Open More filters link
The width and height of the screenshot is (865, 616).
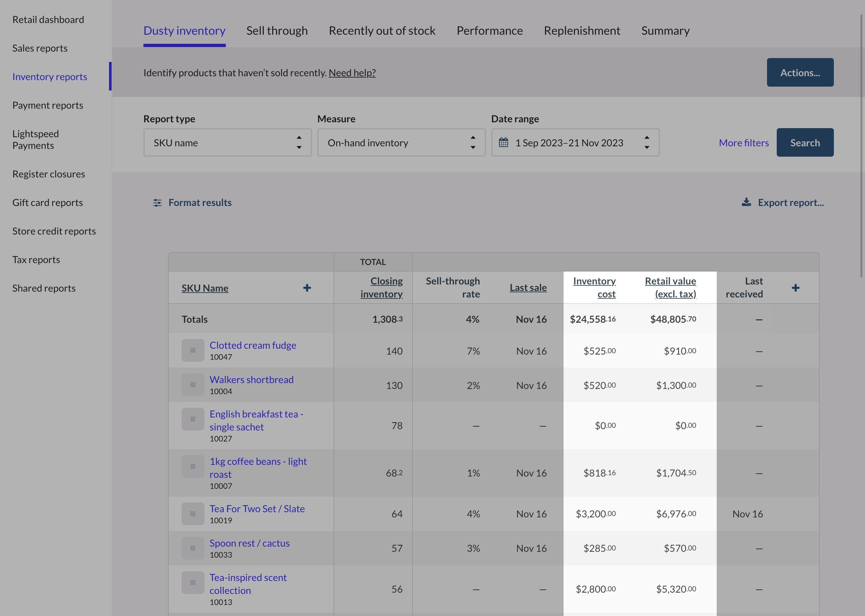[744, 143]
